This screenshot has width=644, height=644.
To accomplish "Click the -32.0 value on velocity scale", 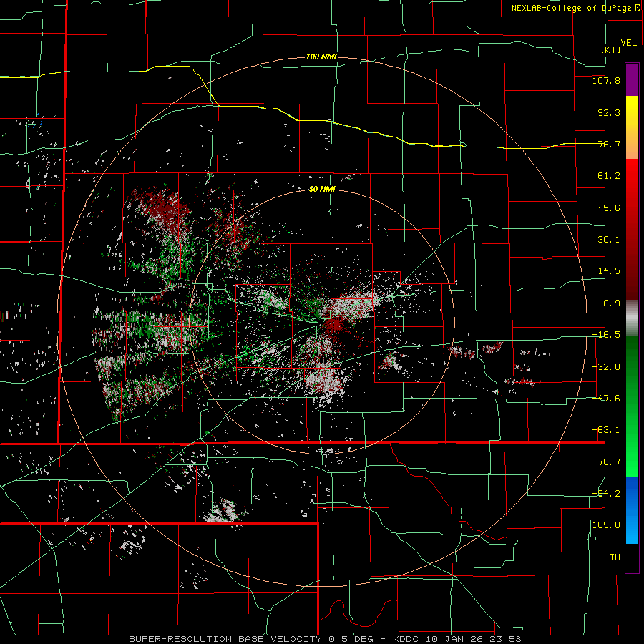I will [606, 367].
